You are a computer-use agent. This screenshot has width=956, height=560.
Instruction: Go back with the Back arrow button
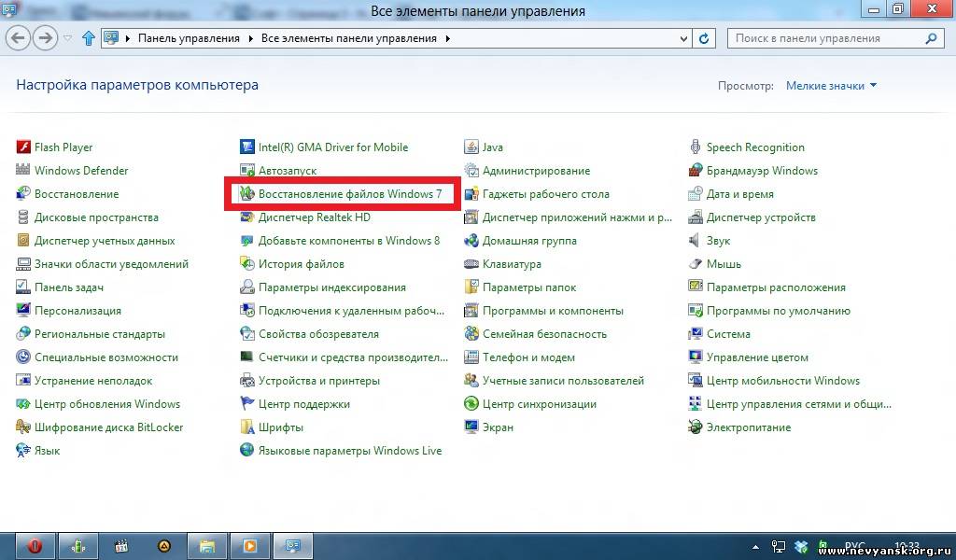pyautogui.click(x=19, y=38)
